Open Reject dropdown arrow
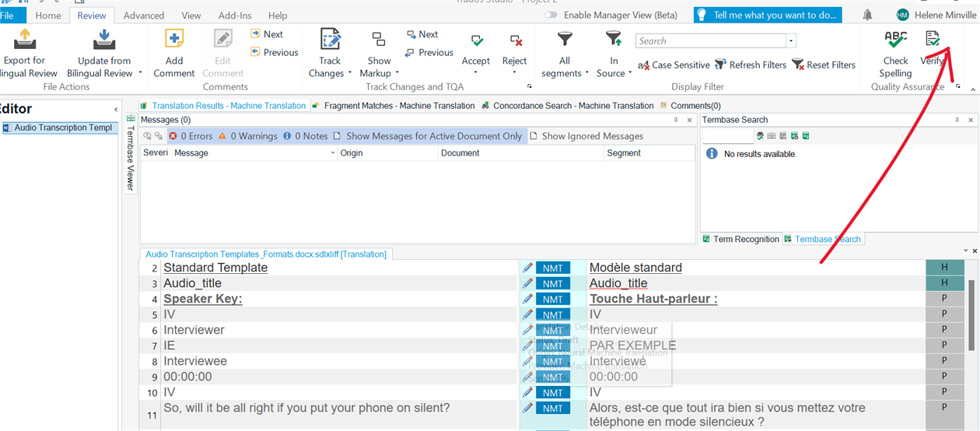 click(x=514, y=73)
